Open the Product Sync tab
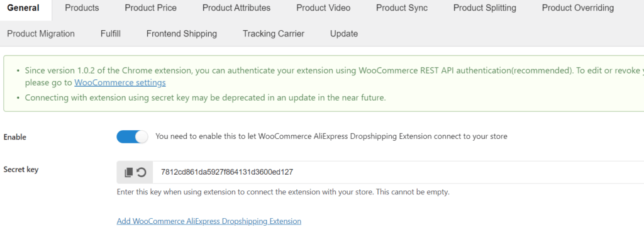The height and width of the screenshot is (232, 644). [402, 8]
